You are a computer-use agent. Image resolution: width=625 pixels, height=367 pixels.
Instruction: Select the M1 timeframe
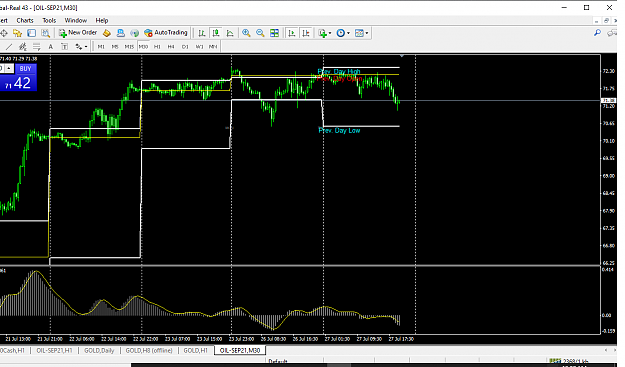coord(101,47)
